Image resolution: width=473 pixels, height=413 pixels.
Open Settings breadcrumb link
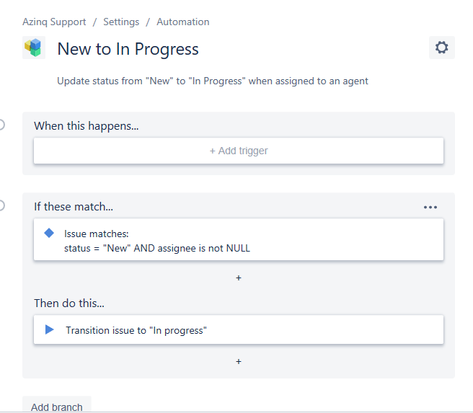point(121,22)
